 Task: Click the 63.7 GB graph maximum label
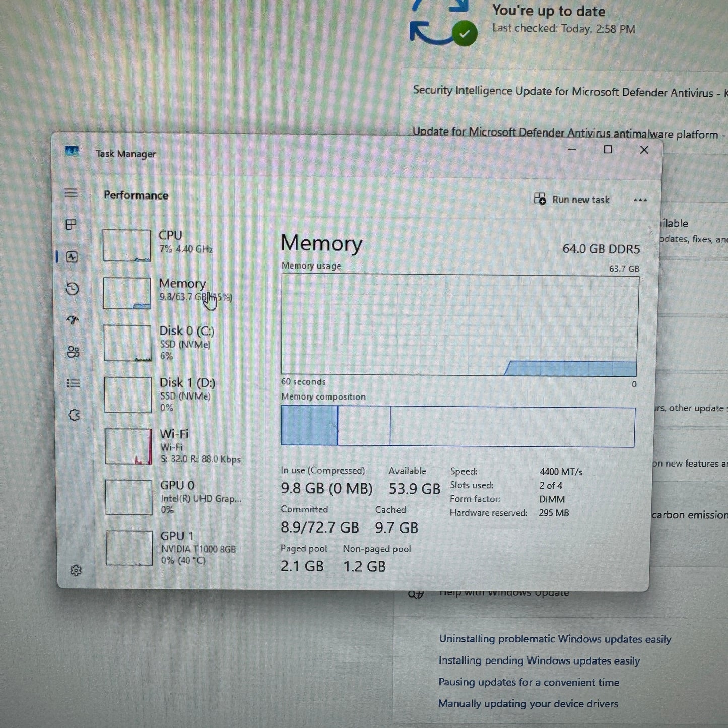[624, 269]
